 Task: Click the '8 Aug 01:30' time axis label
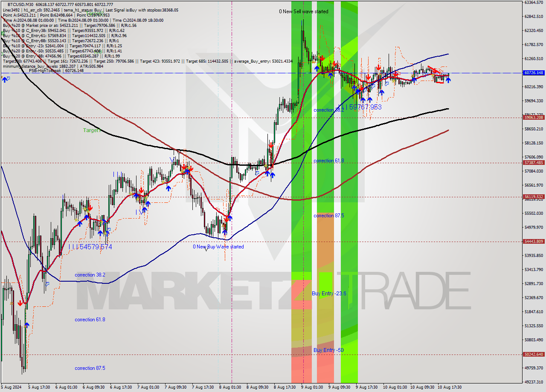[x=230, y=387]
